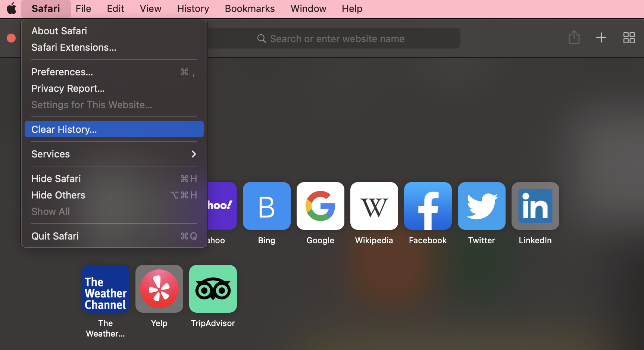Image resolution: width=644 pixels, height=350 pixels.
Task: Open the Yelp favorite icon
Action: click(159, 289)
